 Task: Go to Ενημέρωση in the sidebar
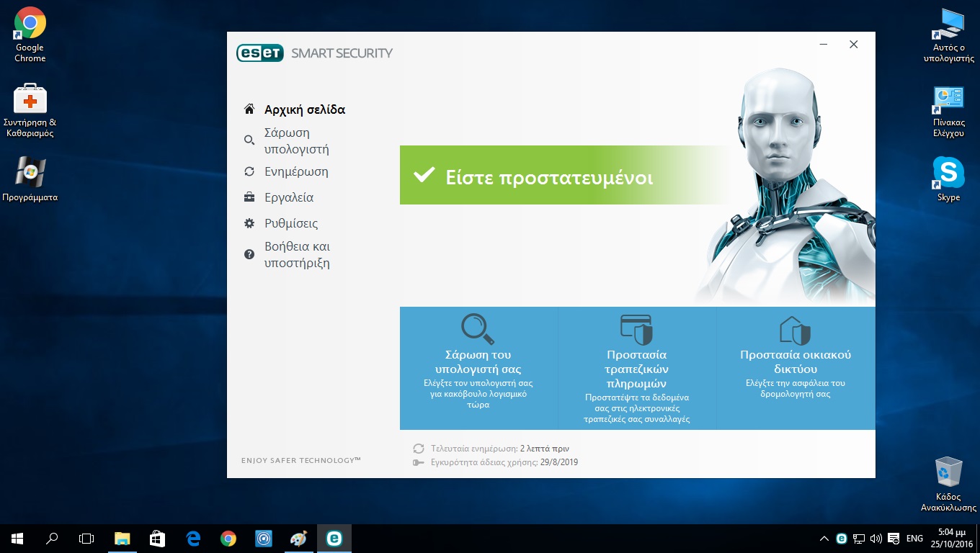coord(295,171)
